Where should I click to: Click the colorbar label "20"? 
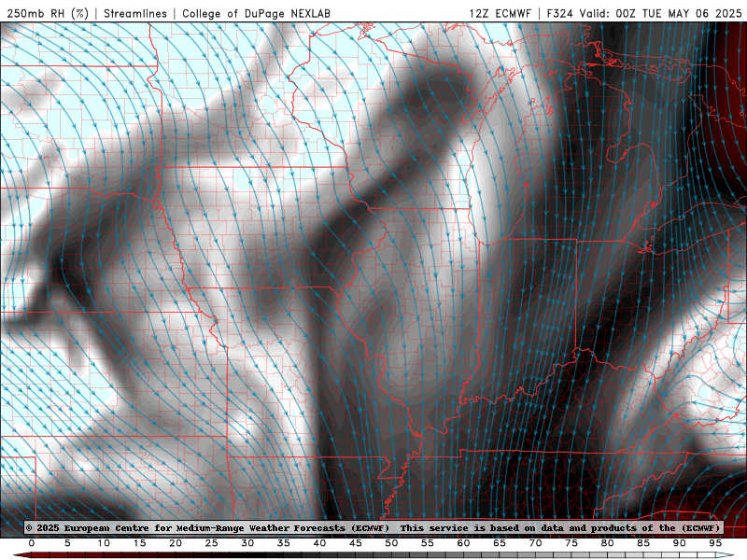pos(176,543)
